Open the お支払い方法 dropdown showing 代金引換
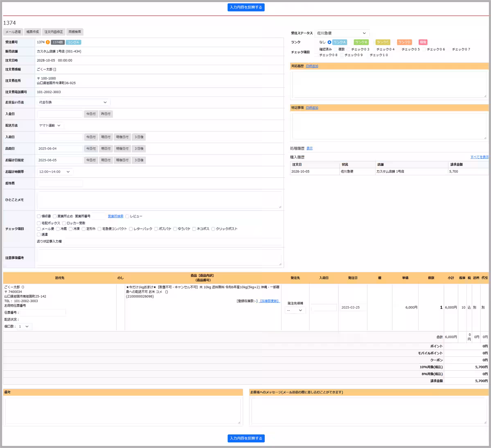Image resolution: width=491 pixels, height=448 pixels. (x=73, y=102)
